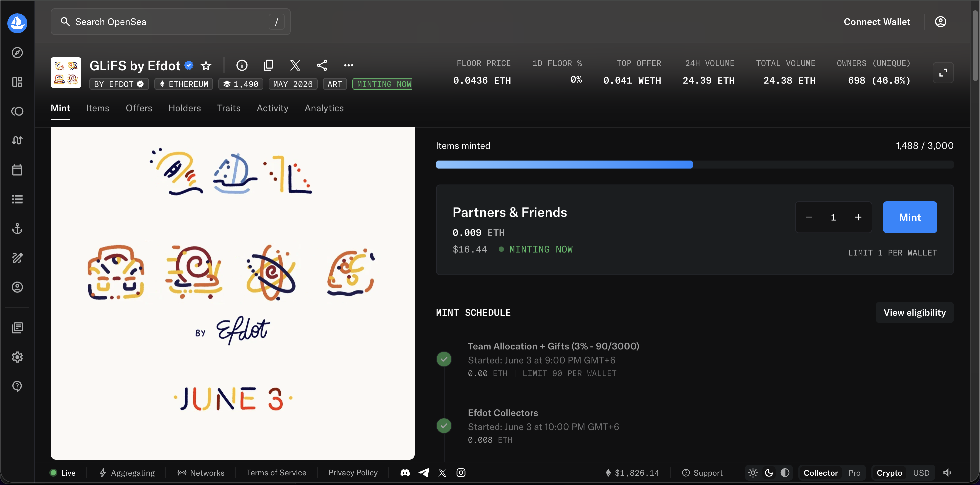This screenshot has height=485, width=980.
Task: Switch to the Analytics tab
Action: [324, 108]
